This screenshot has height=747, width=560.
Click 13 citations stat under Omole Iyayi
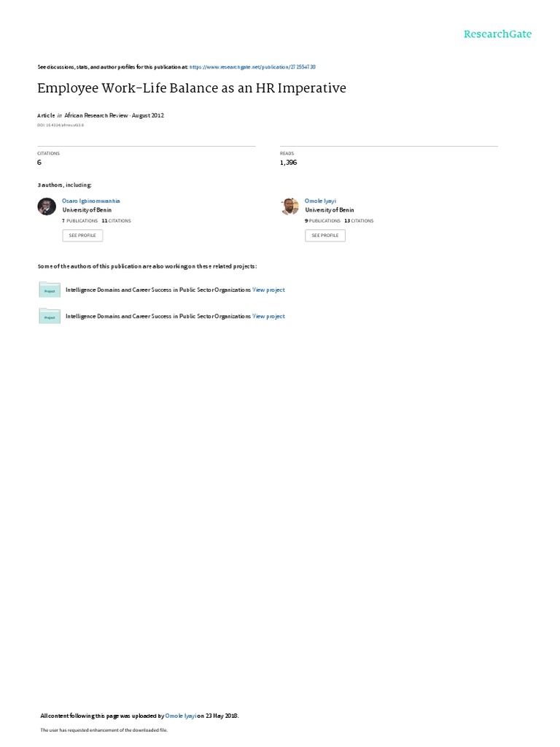click(x=359, y=221)
